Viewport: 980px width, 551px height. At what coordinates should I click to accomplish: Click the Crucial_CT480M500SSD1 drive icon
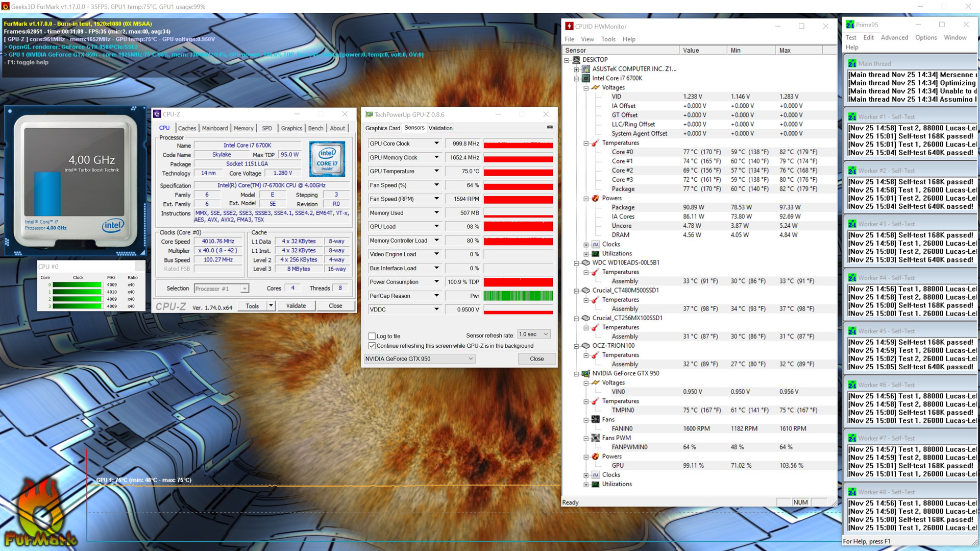[x=586, y=290]
